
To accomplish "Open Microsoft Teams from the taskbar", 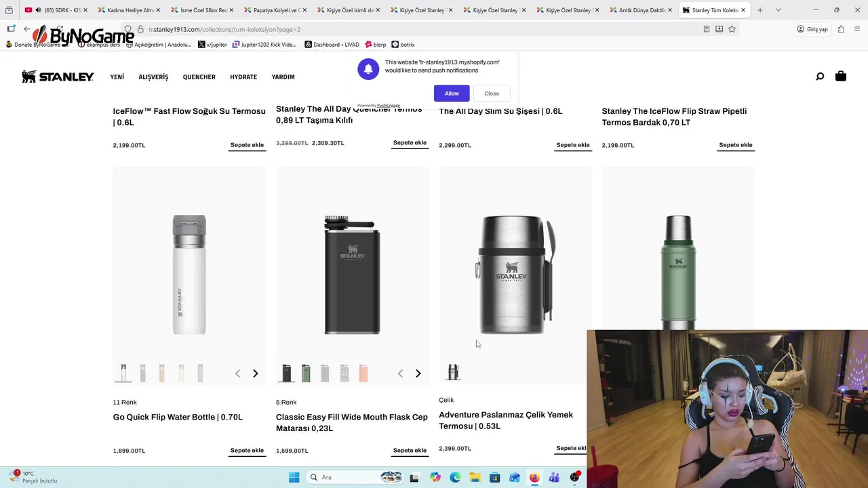I will [554, 477].
